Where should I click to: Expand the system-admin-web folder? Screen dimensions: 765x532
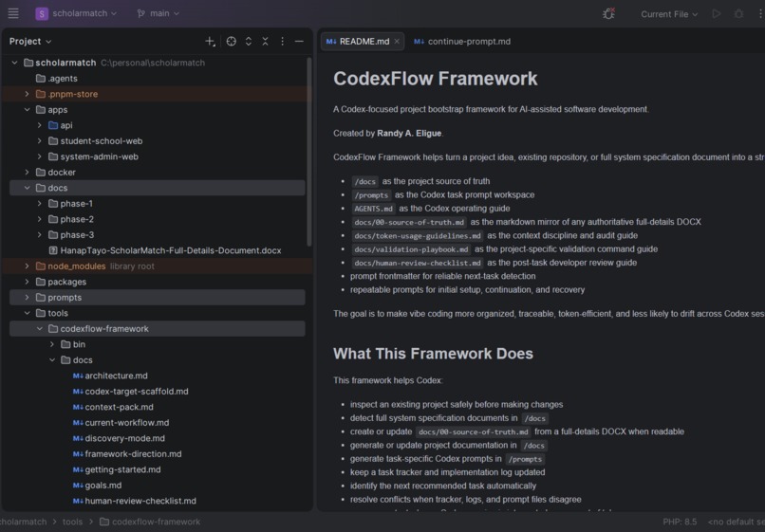[40, 156]
